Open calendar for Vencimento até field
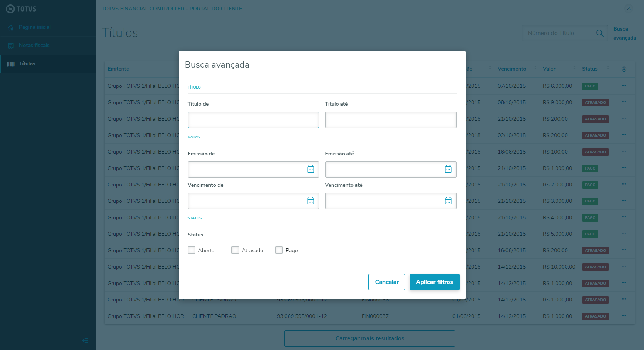644x350 pixels. 448,201
